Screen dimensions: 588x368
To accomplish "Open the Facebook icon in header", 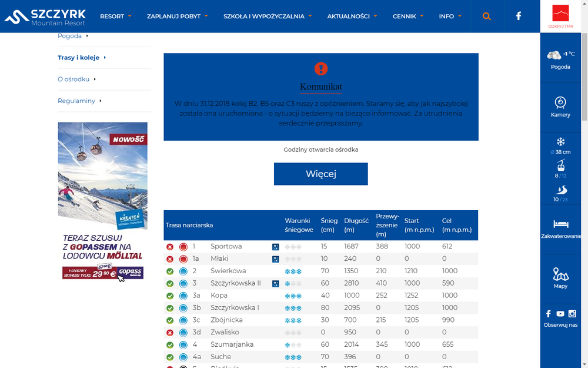I will (x=518, y=16).
